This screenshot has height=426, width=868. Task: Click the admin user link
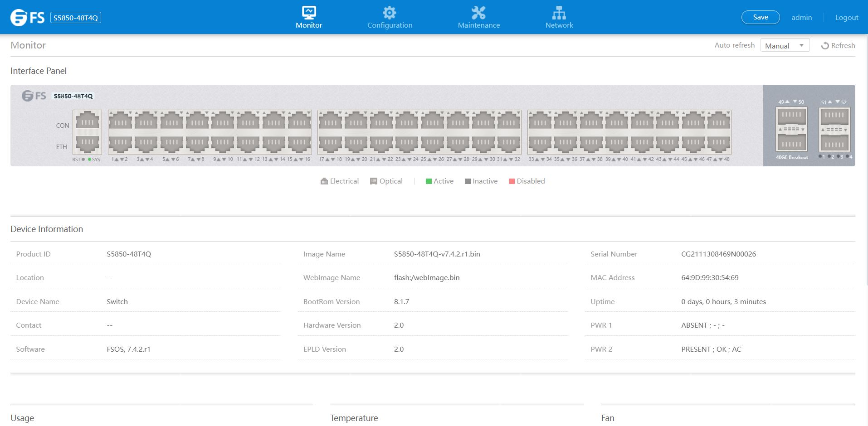[x=801, y=18]
